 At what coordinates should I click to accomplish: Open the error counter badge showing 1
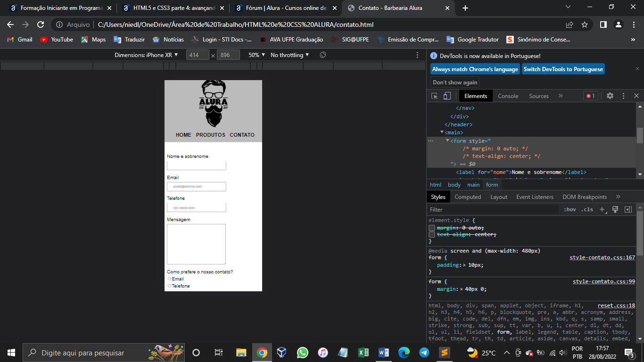pyautogui.click(x=590, y=96)
